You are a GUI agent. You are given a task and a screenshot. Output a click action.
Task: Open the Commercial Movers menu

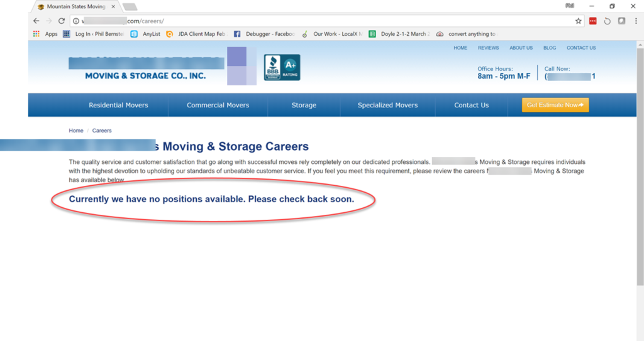(218, 105)
